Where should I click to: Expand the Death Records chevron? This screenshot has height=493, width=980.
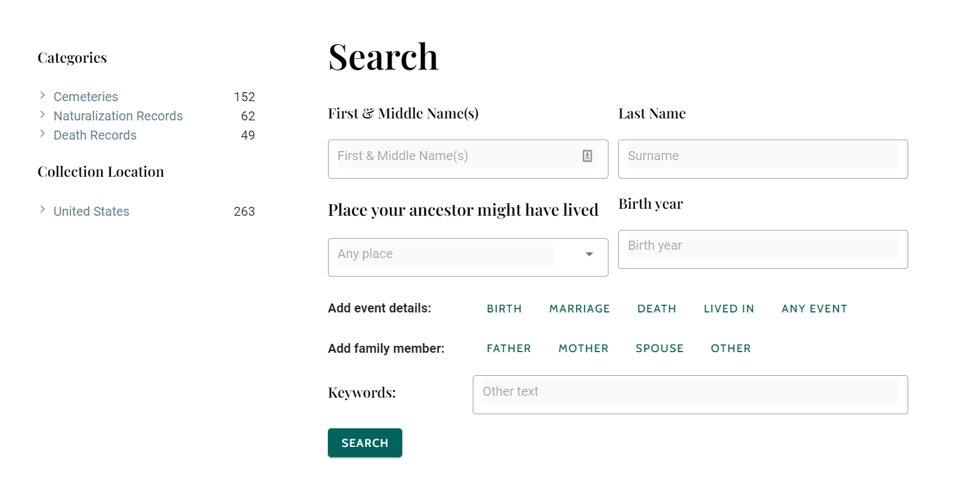(x=42, y=134)
